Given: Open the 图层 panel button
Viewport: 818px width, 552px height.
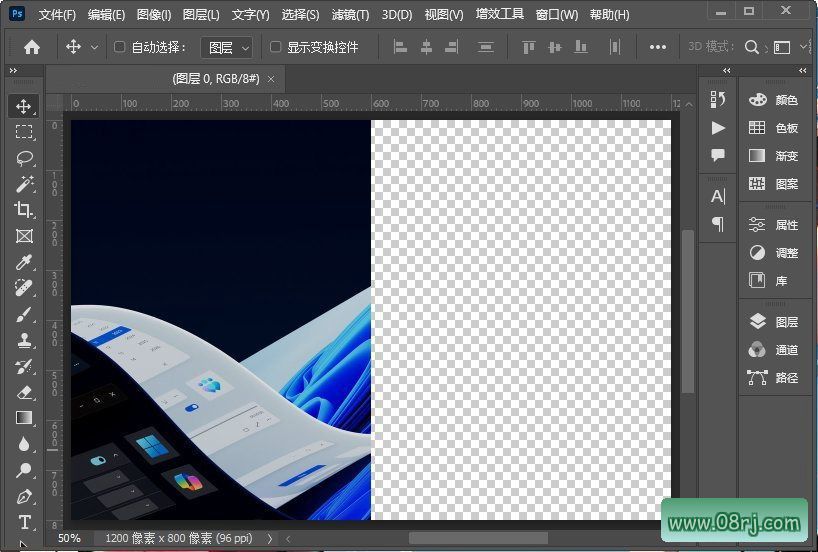Looking at the screenshot, I should pyautogui.click(x=774, y=322).
